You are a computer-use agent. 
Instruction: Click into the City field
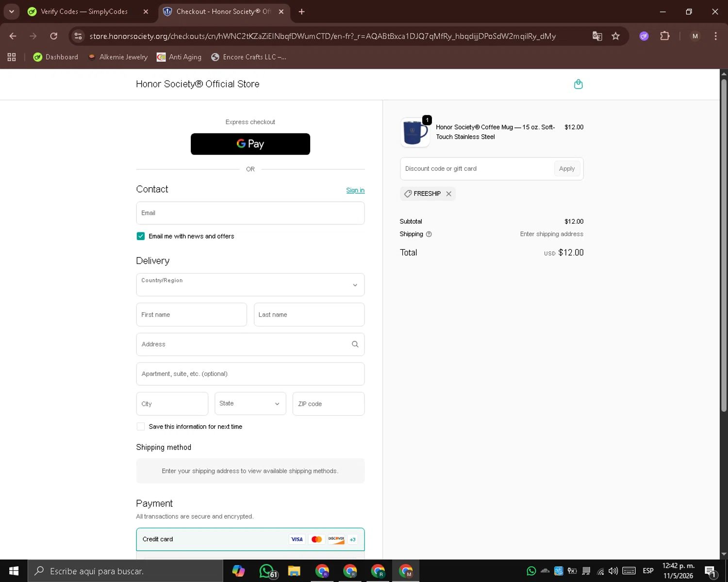click(x=172, y=404)
